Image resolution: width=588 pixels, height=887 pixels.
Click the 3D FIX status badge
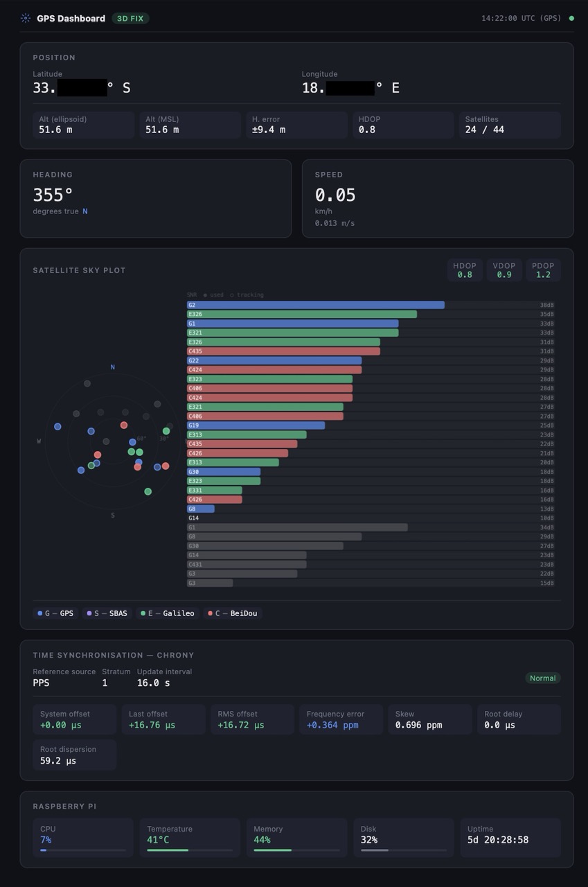click(x=130, y=19)
